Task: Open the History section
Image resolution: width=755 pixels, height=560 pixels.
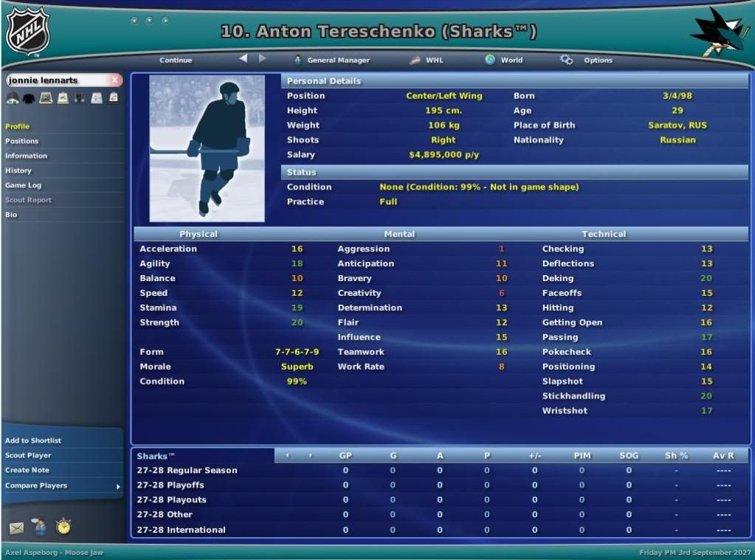Action: click(x=18, y=170)
